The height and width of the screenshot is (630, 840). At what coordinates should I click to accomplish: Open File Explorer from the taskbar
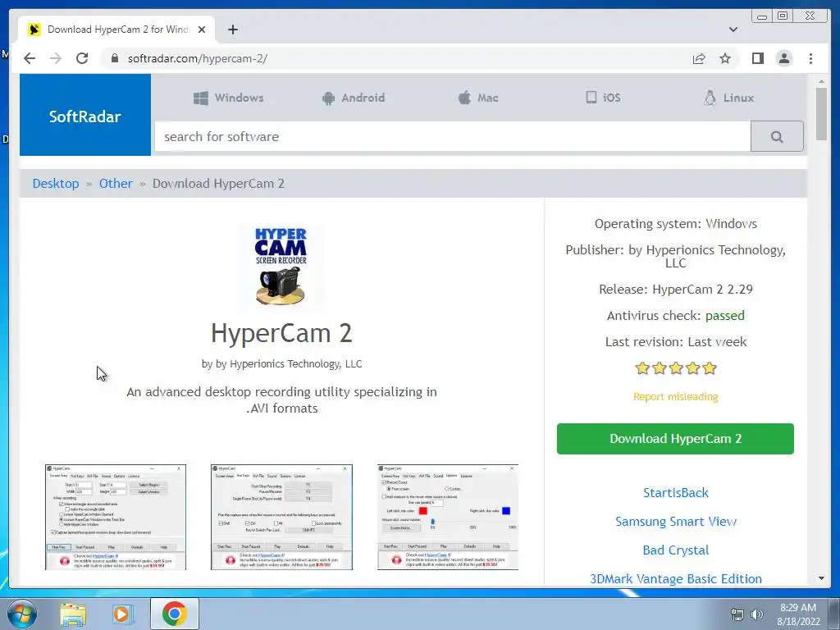73,614
